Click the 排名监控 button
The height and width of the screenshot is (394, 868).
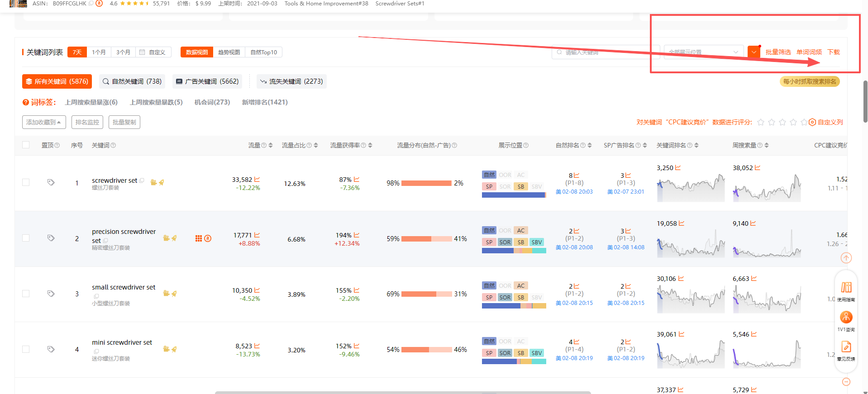[x=87, y=122]
